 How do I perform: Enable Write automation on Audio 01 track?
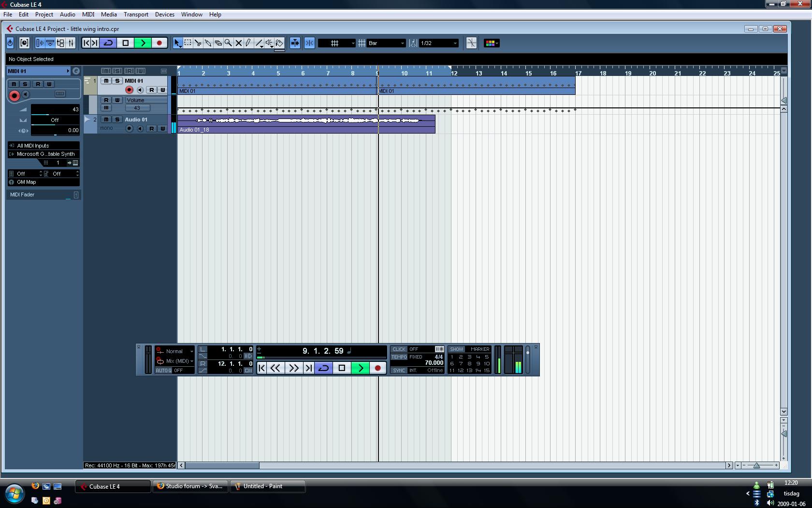point(162,129)
